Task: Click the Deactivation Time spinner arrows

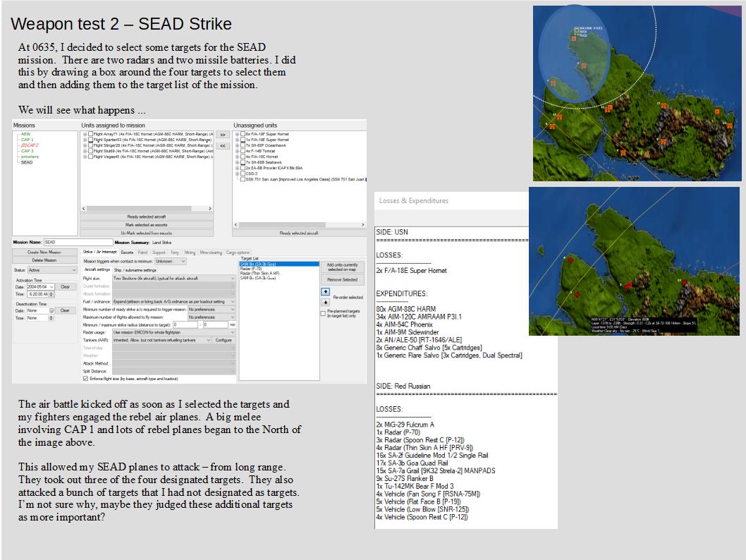Action: click(51, 318)
